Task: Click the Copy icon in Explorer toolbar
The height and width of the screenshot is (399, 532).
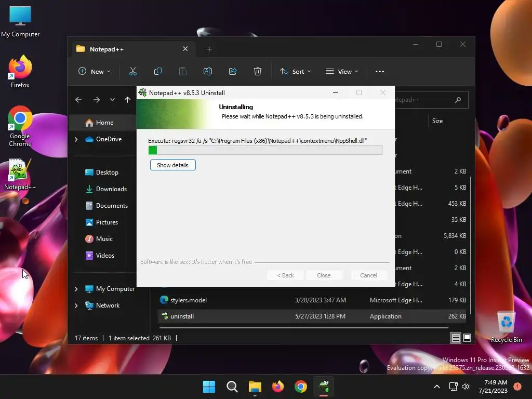Action: [x=158, y=71]
